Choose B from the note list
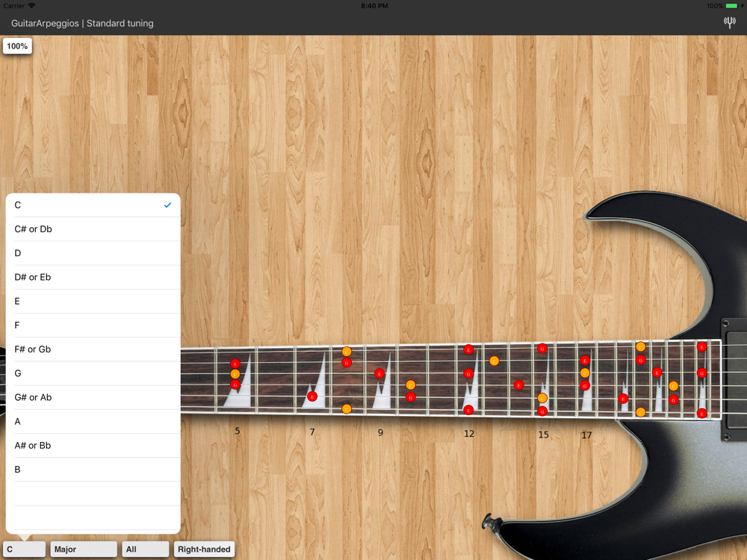Screen dimensions: 747x560 coord(93,470)
